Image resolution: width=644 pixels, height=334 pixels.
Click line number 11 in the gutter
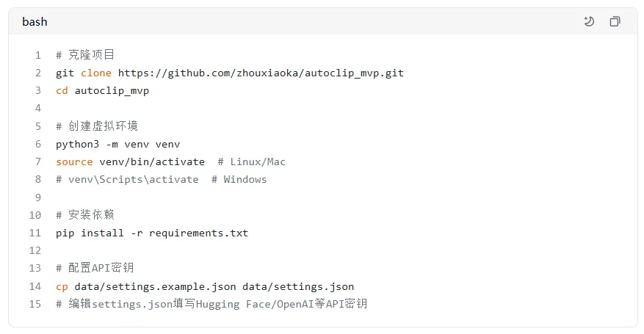pyautogui.click(x=35, y=233)
